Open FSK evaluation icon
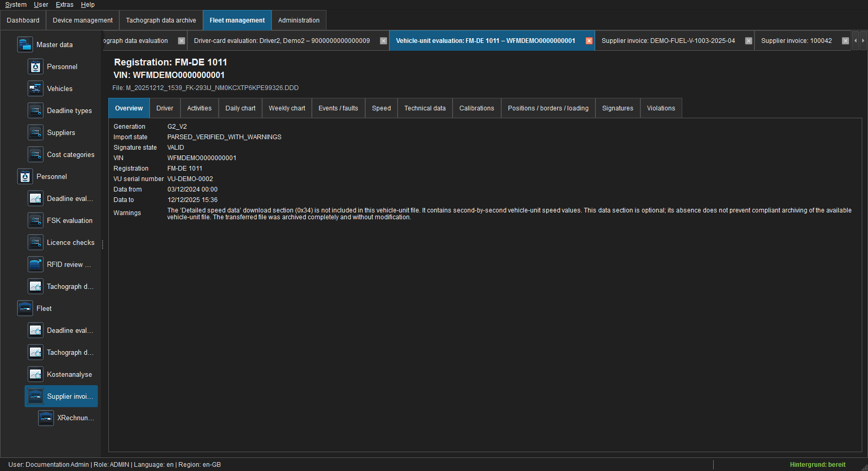868x471 pixels. (x=36, y=220)
